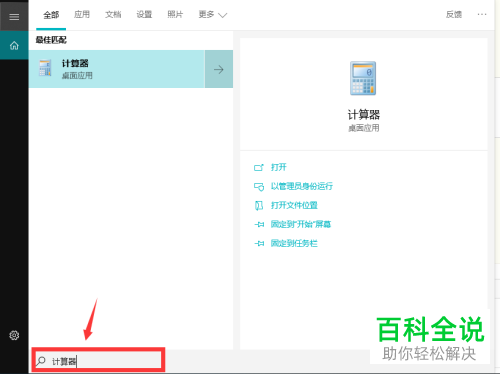Click the shield icon for 以管理员身份运行

[259, 186]
